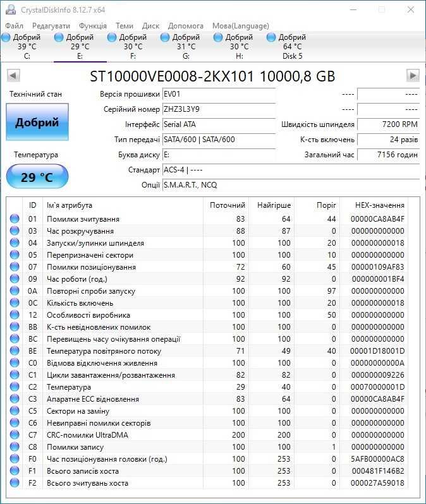Open the Мова(Language) menu
The width and height of the screenshot is (426, 504).
tap(240, 26)
